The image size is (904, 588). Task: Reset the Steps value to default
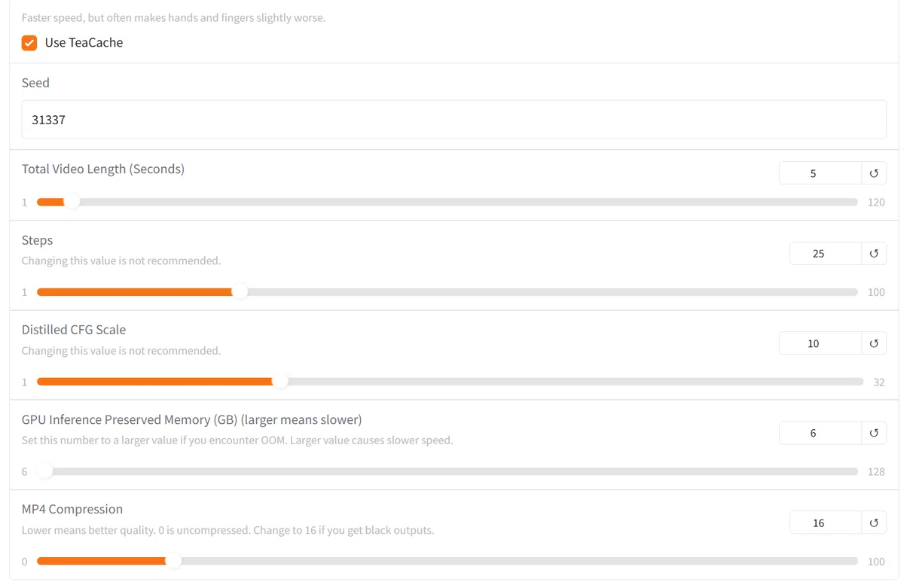(x=874, y=254)
